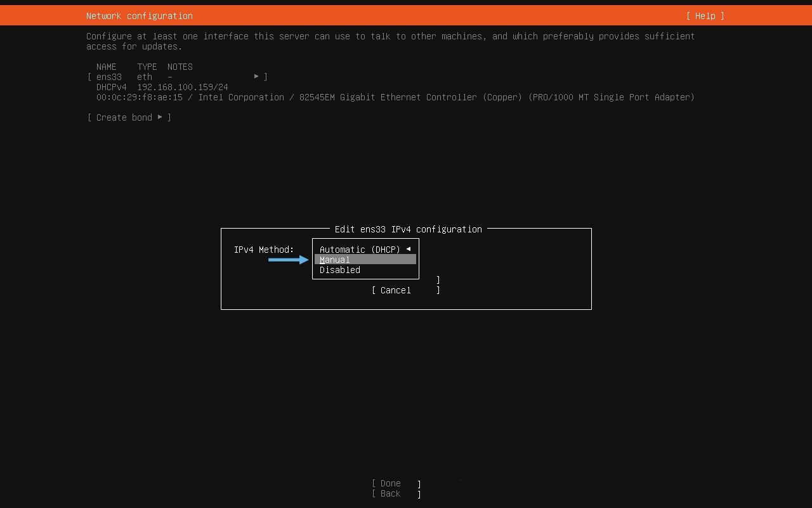Viewport: 812px width, 508px height.
Task: Click the Edit ens33 IPv4 configuration title
Action: pyautogui.click(x=408, y=229)
